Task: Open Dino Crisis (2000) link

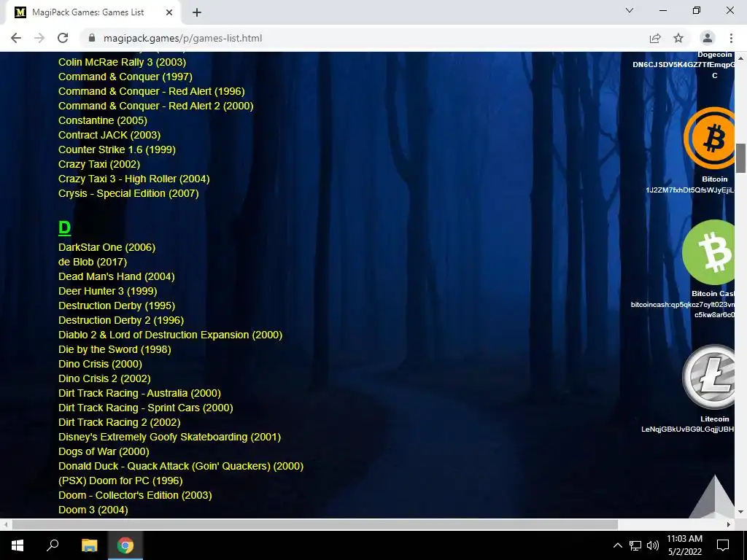Action: click(x=100, y=365)
